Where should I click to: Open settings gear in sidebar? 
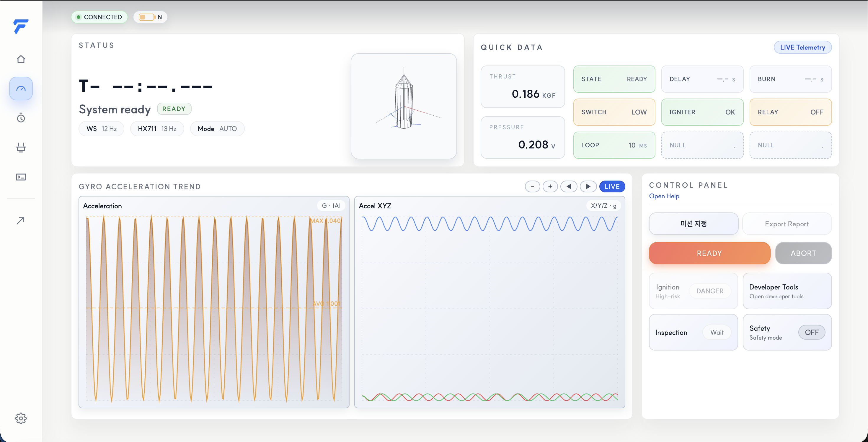(21, 418)
